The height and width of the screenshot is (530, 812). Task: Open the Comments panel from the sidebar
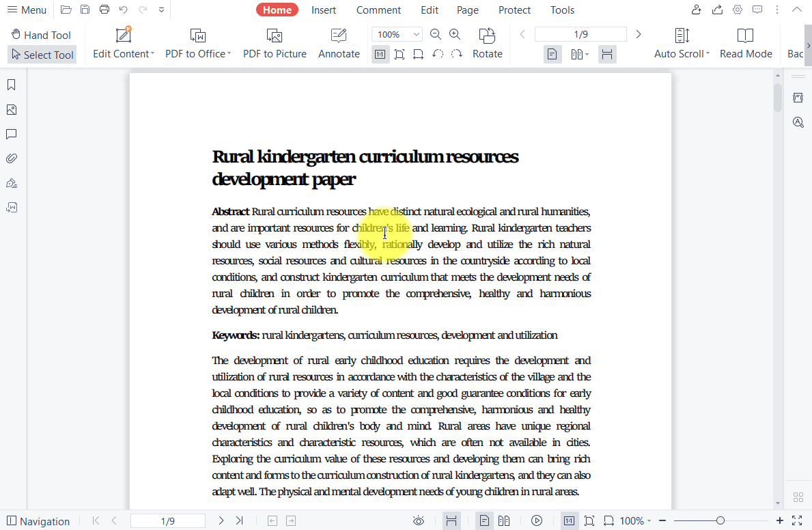[11, 134]
